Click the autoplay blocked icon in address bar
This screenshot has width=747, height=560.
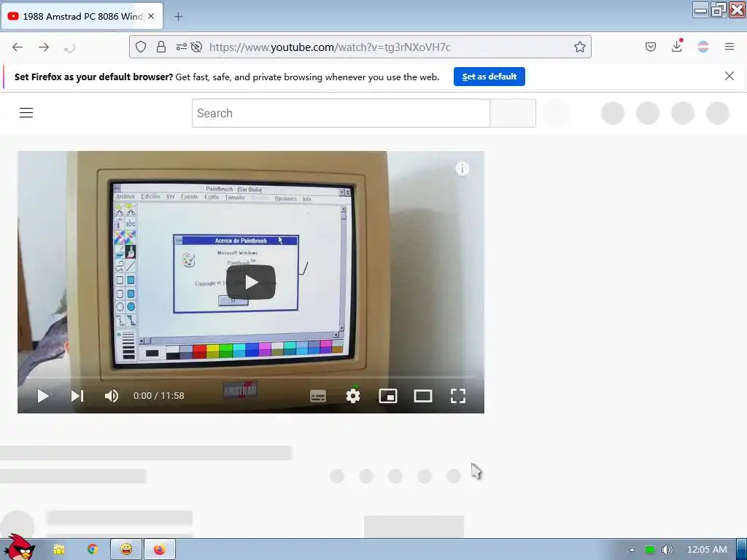[196, 47]
